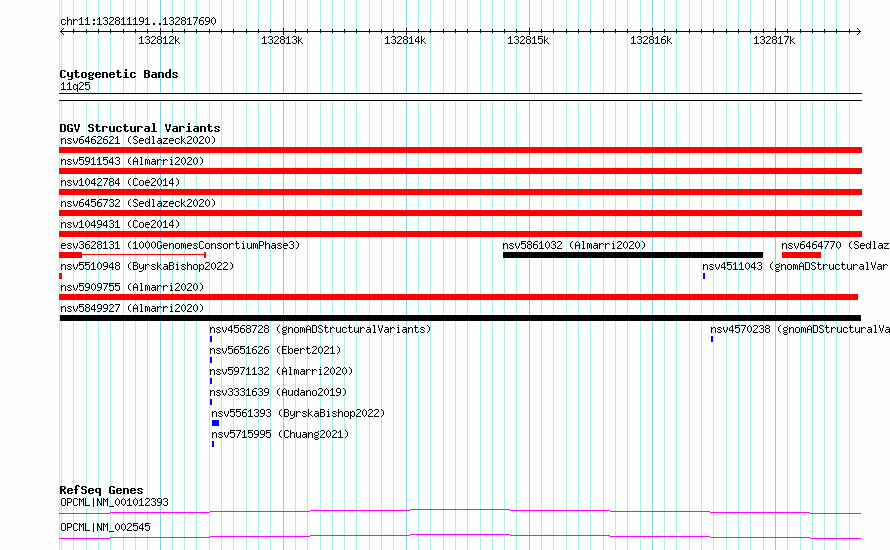
Task: Click the right arrow on the ruler
Action: (x=859, y=32)
